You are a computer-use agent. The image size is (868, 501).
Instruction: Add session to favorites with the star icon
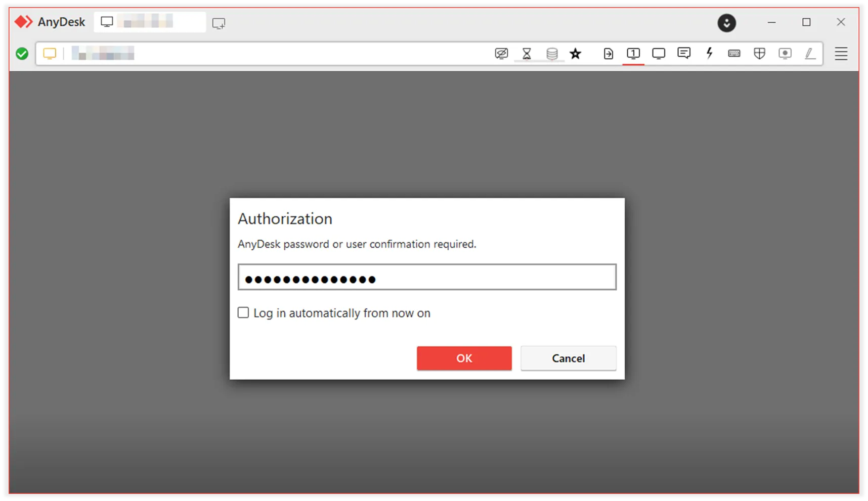[575, 54]
